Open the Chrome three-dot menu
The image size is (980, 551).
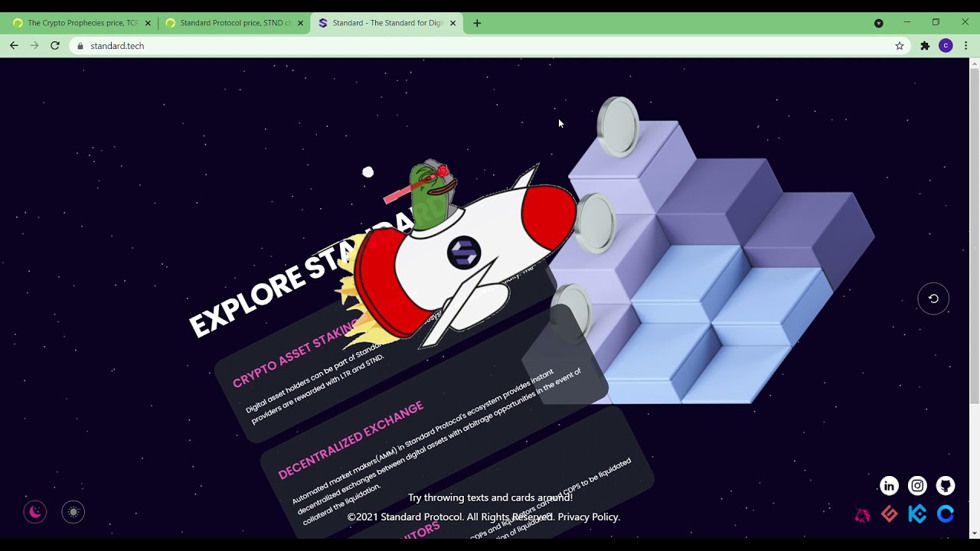[x=966, y=46]
